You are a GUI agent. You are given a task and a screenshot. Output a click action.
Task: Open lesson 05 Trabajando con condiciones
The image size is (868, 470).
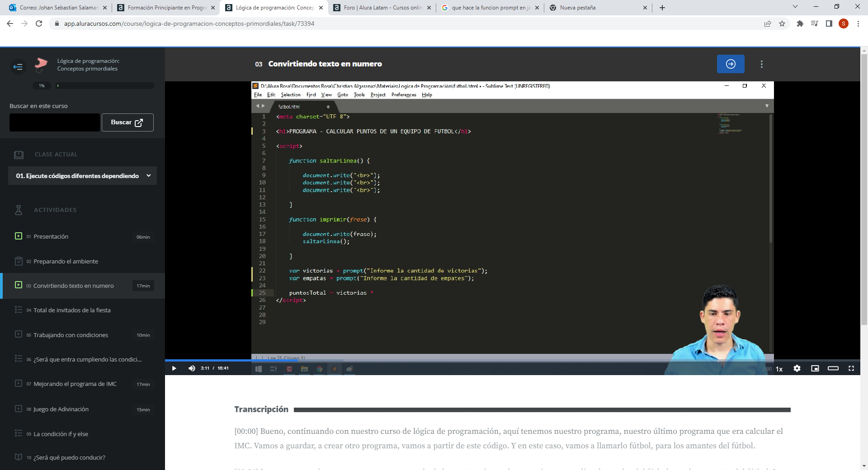coord(83,335)
